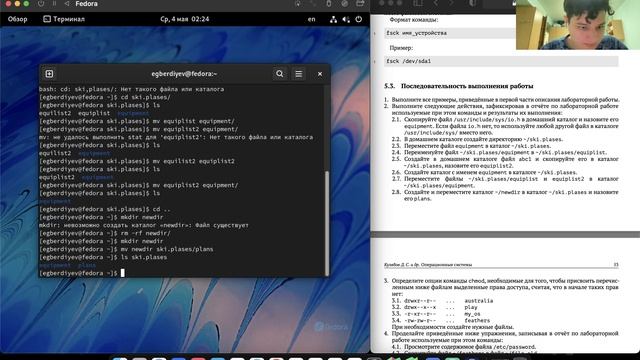
Task: Click the 'fsck /dev/sda1' code block
Action: [x=501, y=61]
